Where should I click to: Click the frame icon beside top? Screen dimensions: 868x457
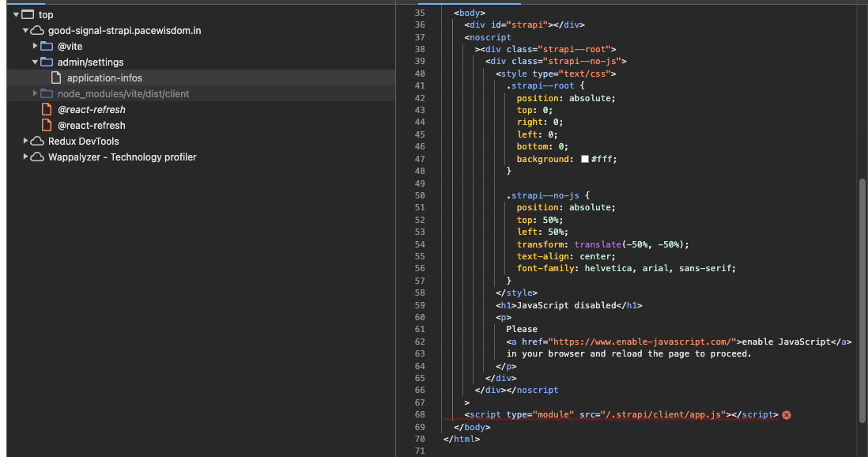[28, 15]
